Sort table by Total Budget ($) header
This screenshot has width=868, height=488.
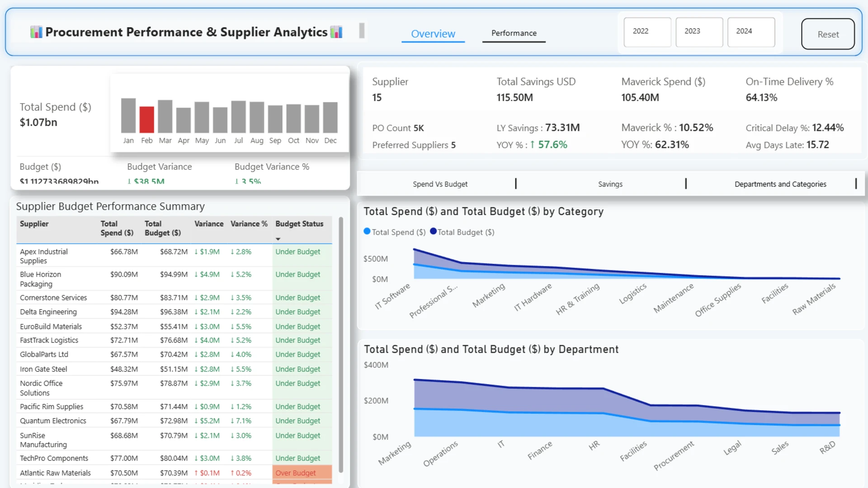tap(163, 228)
